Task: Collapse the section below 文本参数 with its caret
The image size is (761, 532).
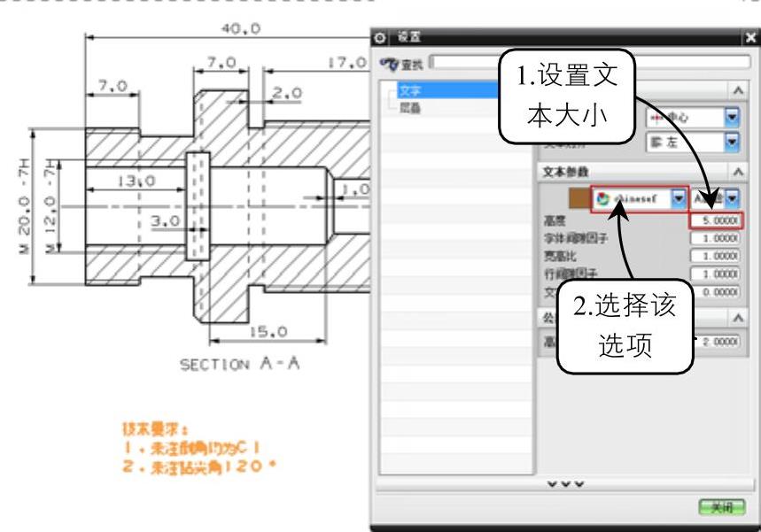Action: [738, 318]
